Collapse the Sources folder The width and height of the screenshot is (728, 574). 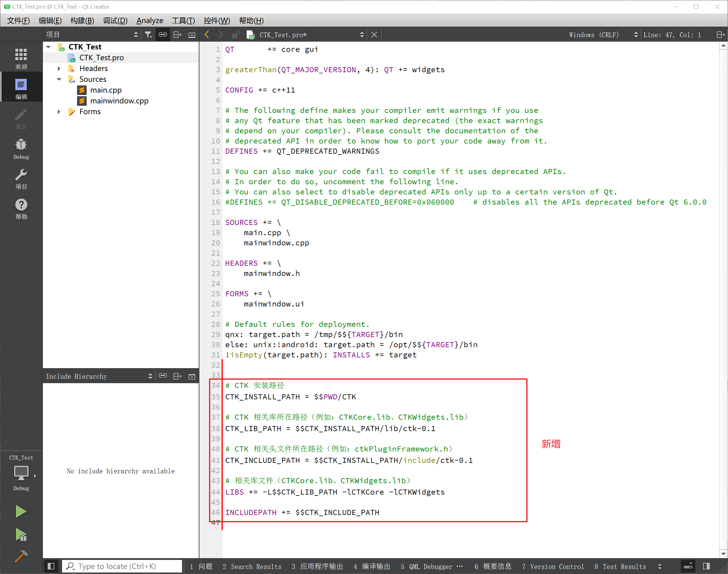coord(59,79)
